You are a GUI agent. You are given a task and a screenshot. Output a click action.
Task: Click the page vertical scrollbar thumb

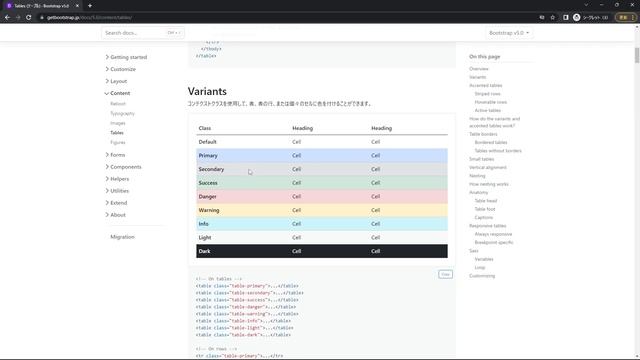637,55
